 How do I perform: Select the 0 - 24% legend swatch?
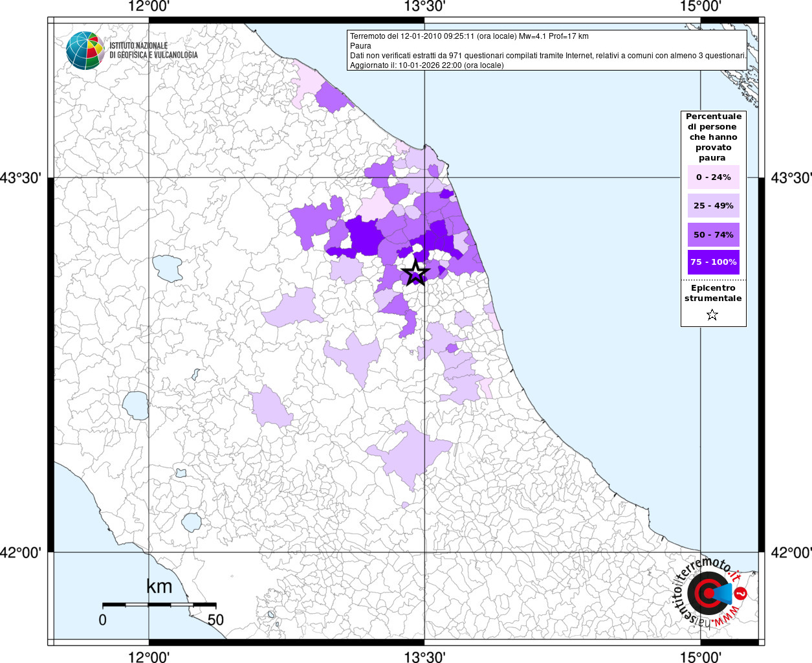click(713, 177)
